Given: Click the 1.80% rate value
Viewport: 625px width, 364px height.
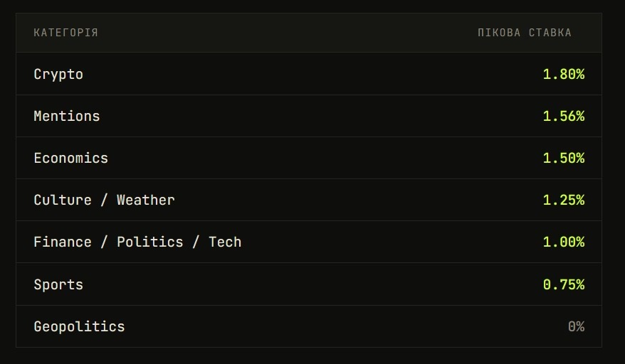Looking at the screenshot, I should click(563, 74).
